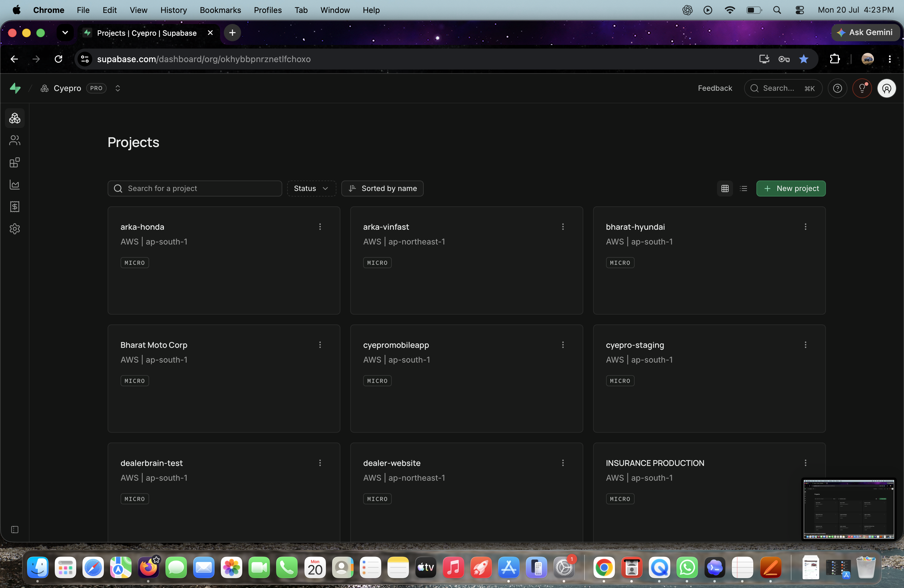
Task: Open dealer-website project options menu
Action: click(x=562, y=463)
